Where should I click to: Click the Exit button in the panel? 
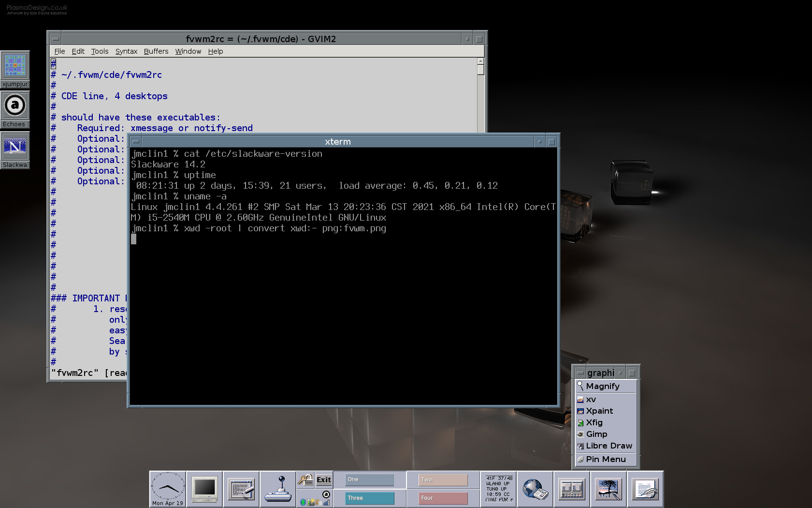[324, 480]
